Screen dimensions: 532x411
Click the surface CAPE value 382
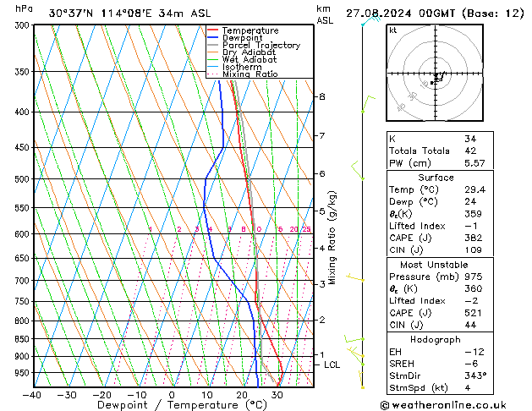tap(474, 238)
